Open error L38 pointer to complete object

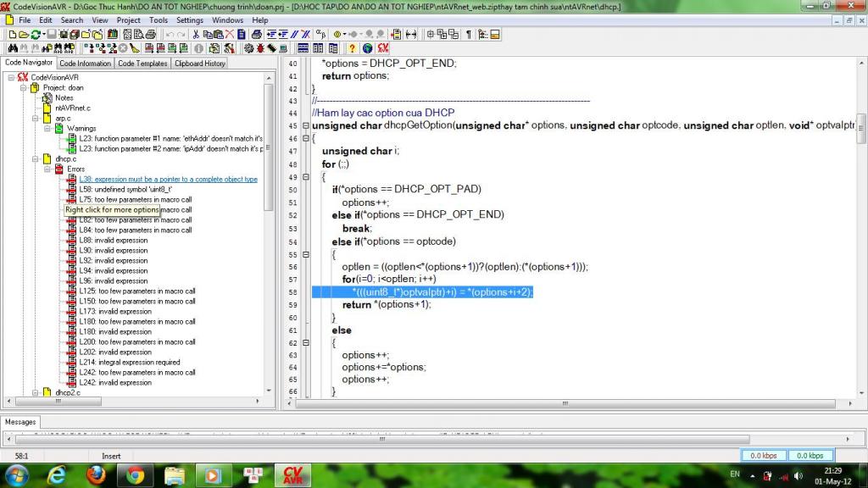tap(169, 180)
